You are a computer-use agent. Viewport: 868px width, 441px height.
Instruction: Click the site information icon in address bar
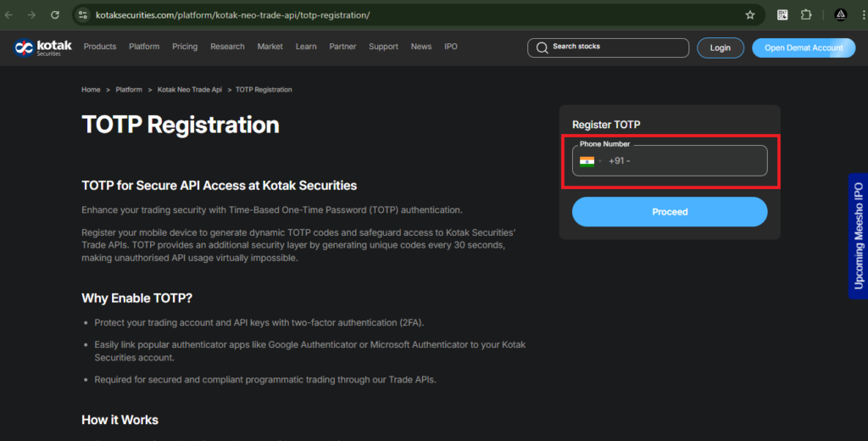[x=82, y=15]
